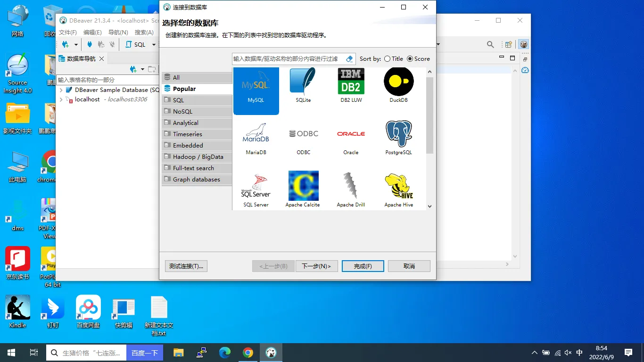Select the SQL Server driver

coord(256,190)
